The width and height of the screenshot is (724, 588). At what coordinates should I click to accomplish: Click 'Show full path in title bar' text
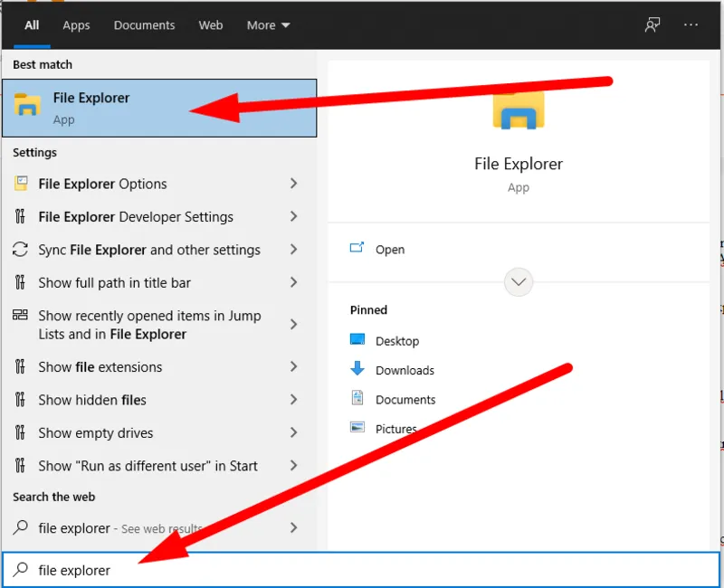[x=115, y=282]
